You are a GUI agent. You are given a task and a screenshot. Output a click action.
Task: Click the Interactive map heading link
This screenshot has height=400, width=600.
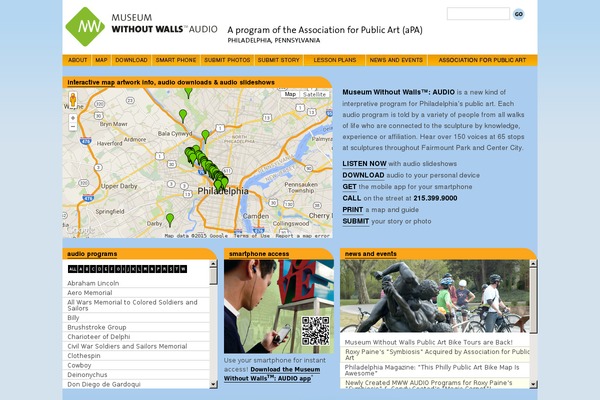coord(91,82)
